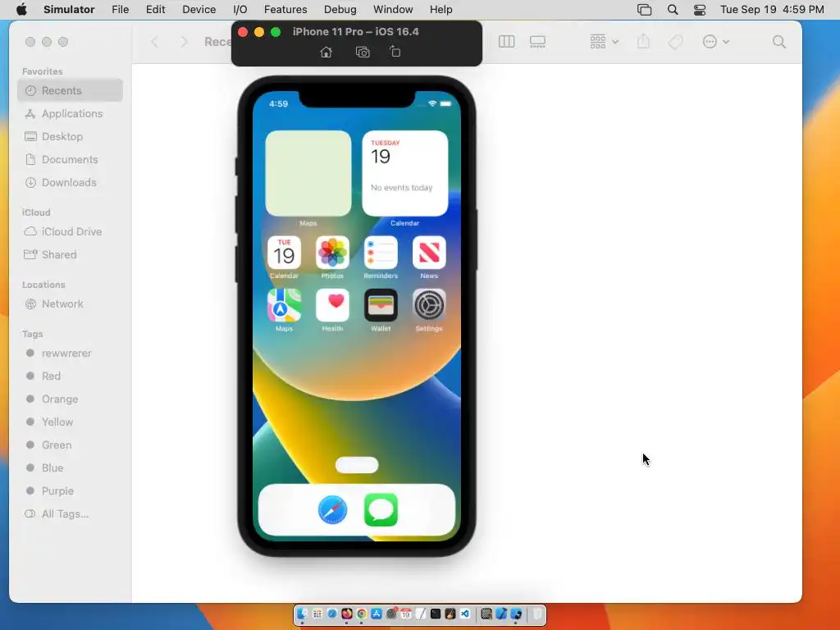Viewport: 840px width, 630px height.
Task: Go forward in the Finder window
Action: [x=185, y=42]
